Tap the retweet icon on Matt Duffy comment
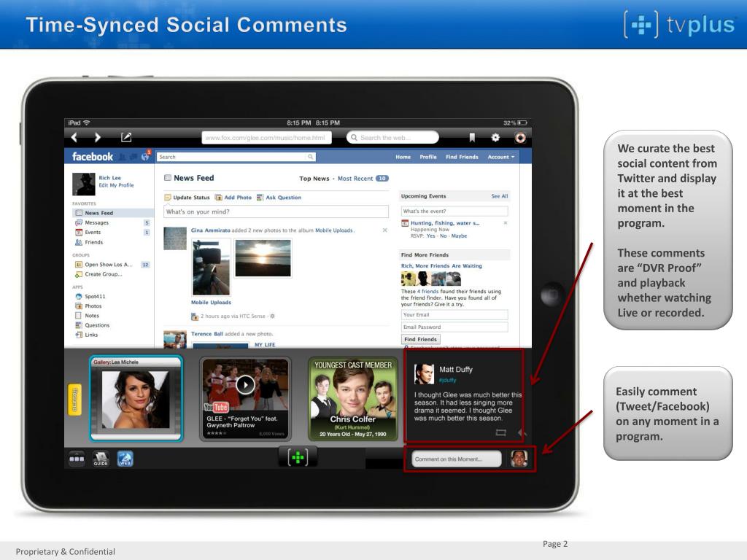Screen dimensions: 747x560 pos(500,432)
